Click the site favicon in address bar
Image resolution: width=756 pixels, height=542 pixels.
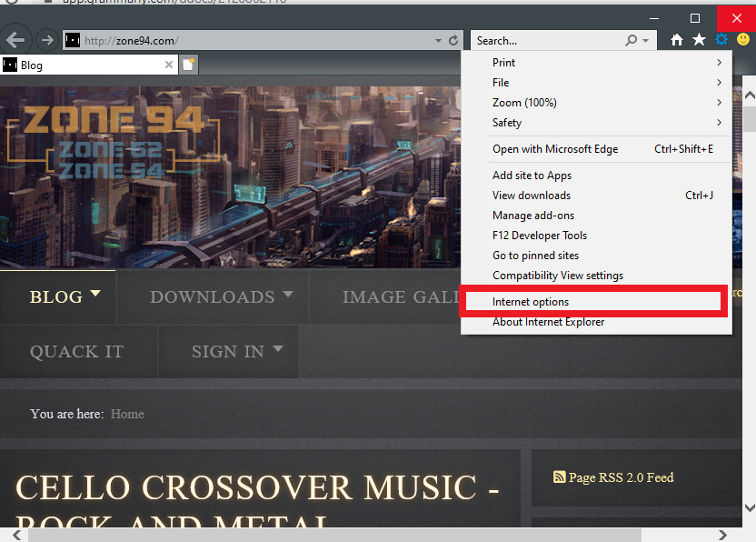coord(73,41)
